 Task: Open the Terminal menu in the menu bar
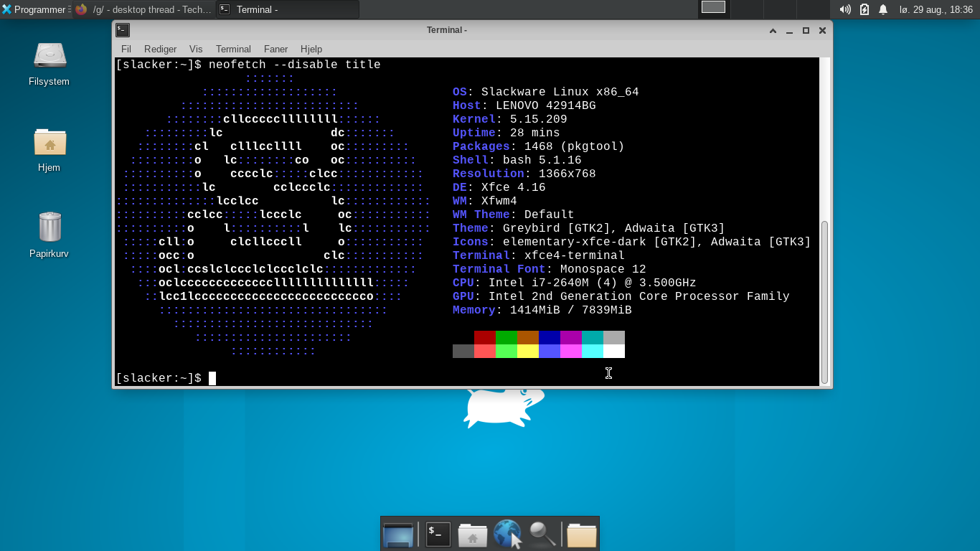coord(233,49)
